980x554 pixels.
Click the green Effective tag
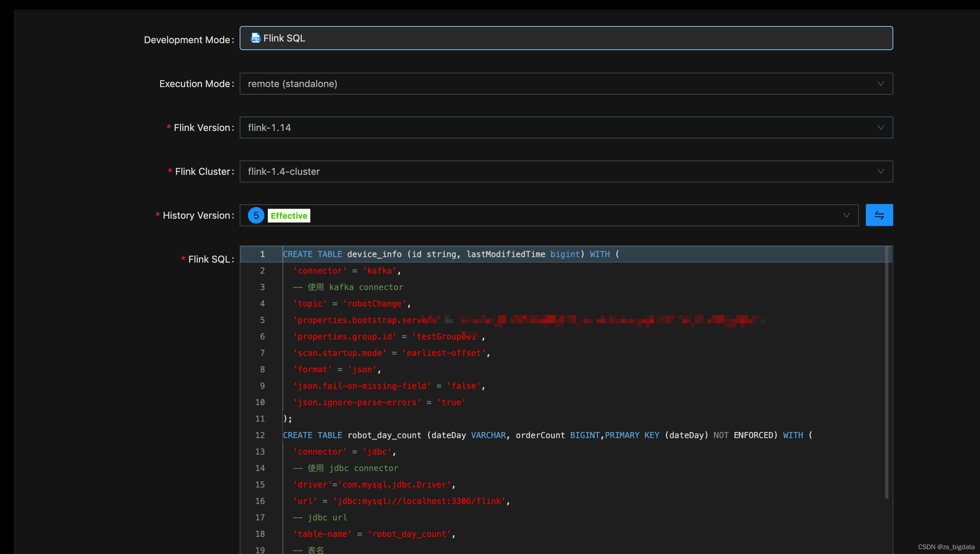click(x=289, y=216)
